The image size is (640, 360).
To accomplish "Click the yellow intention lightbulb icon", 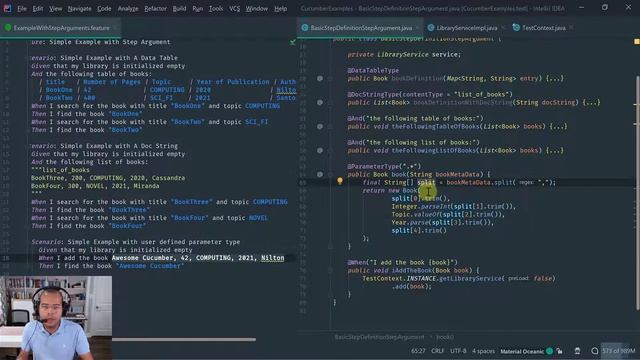I will click(340, 181).
